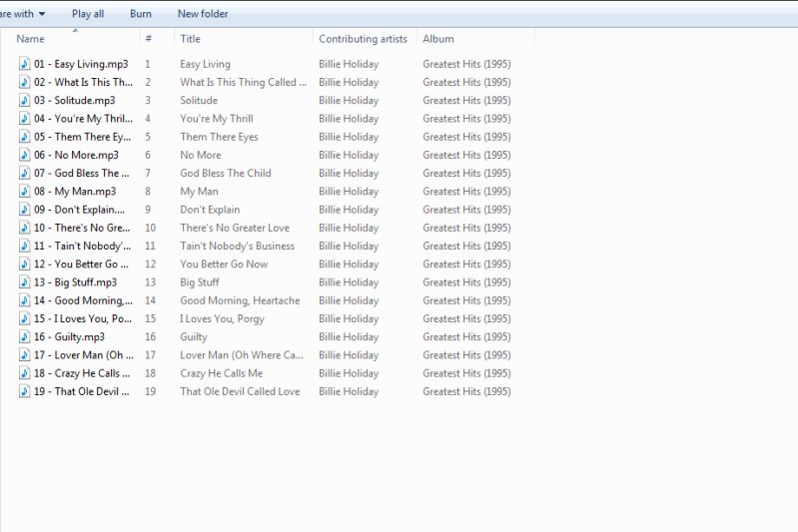Click the title Them There Eyes

click(219, 137)
